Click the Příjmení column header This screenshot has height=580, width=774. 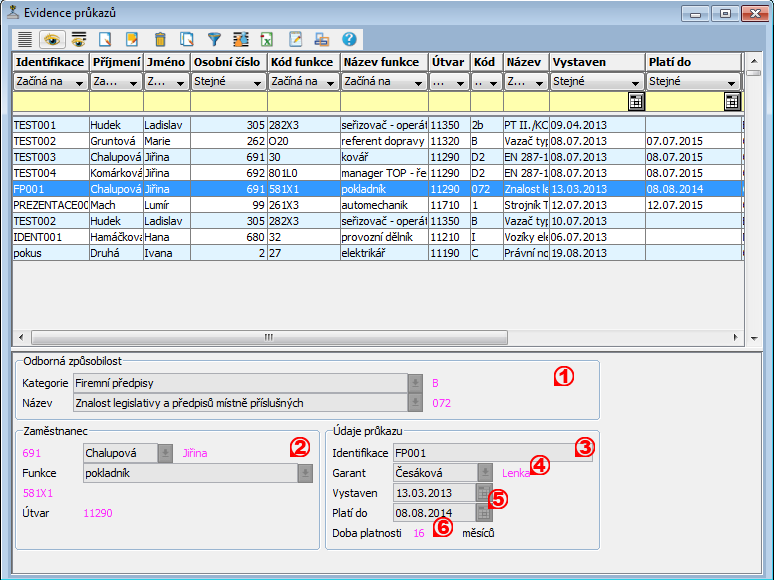116,62
